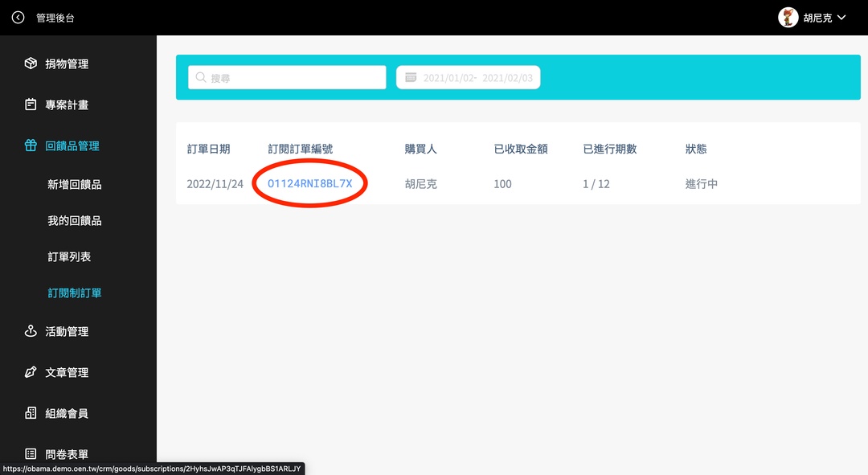The height and width of the screenshot is (475, 868).
Task: Click the magnifier icon in search box
Action: [200, 78]
